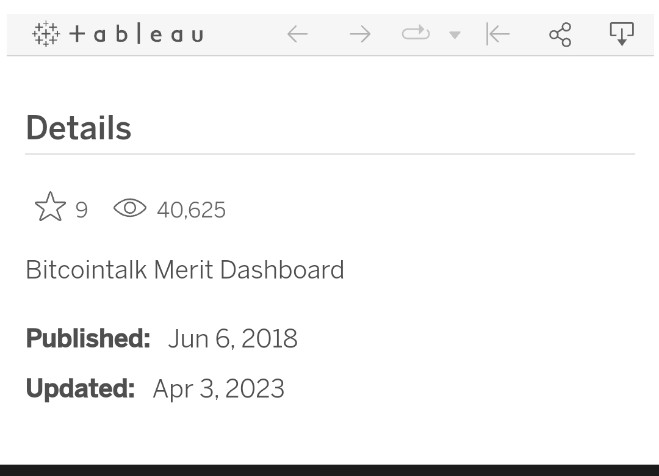Image resolution: width=659 pixels, height=476 pixels.
Task: Click the favorites count of 9
Action: (x=82, y=210)
